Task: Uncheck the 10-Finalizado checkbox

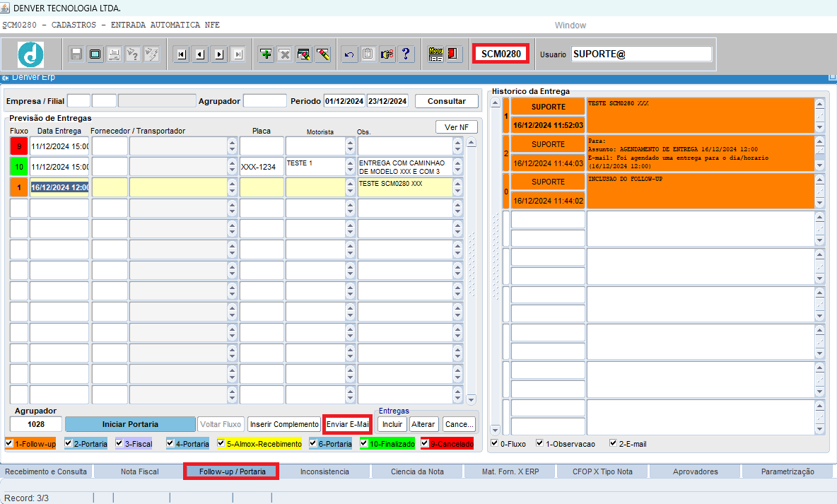Action: coord(363,443)
